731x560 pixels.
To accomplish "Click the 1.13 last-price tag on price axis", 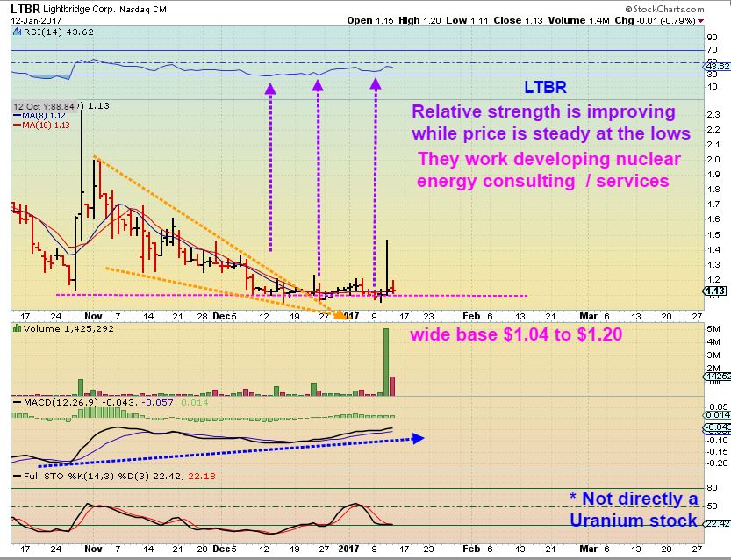I will pos(715,291).
